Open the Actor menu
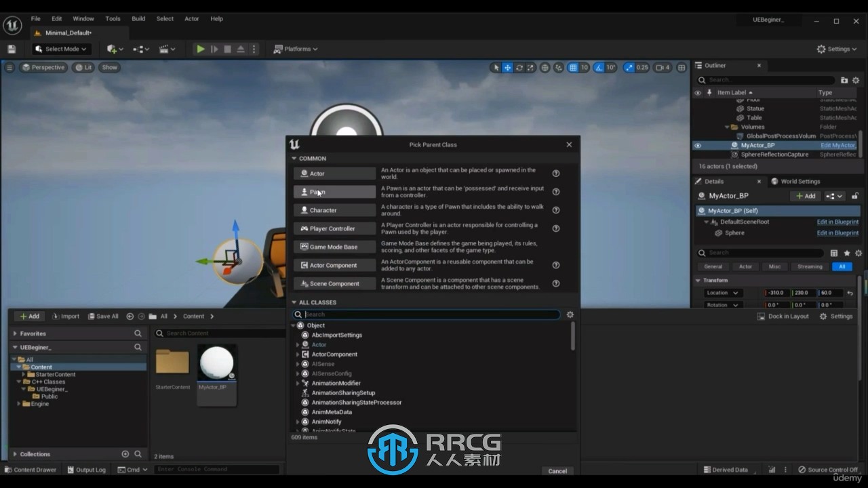 pos(192,18)
